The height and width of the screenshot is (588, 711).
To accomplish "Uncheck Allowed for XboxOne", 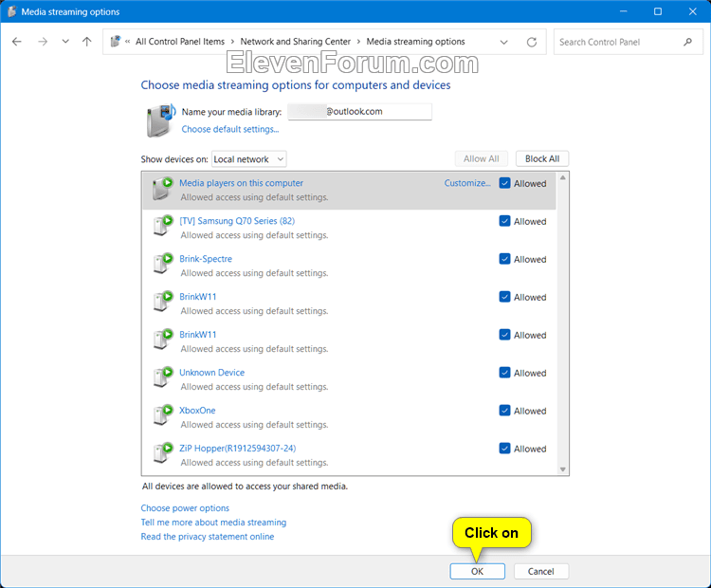I will tap(504, 410).
